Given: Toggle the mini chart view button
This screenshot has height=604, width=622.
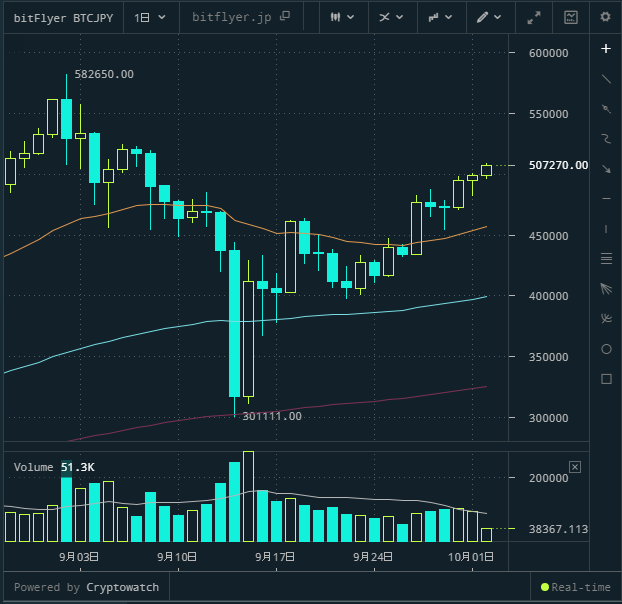Looking at the screenshot, I should [x=570, y=17].
